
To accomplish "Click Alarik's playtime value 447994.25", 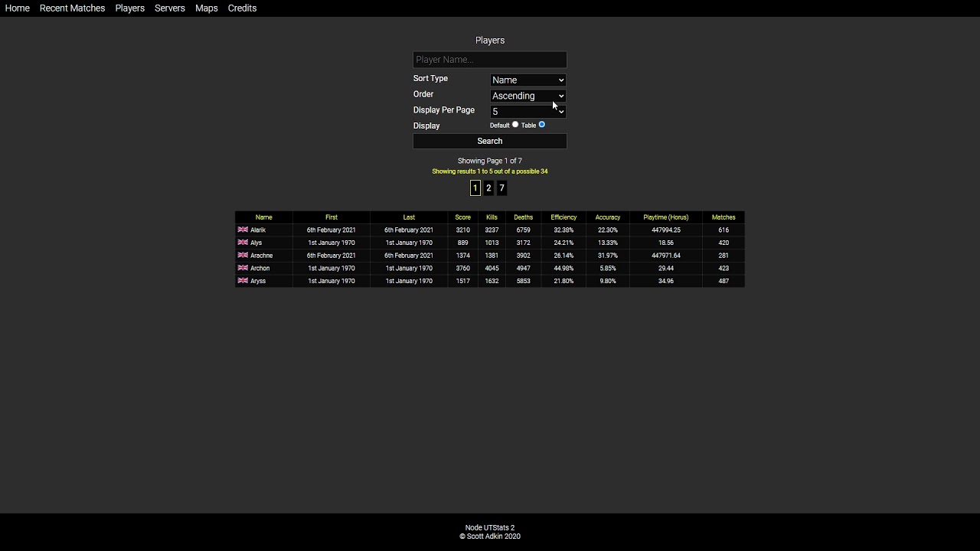I will [x=666, y=230].
